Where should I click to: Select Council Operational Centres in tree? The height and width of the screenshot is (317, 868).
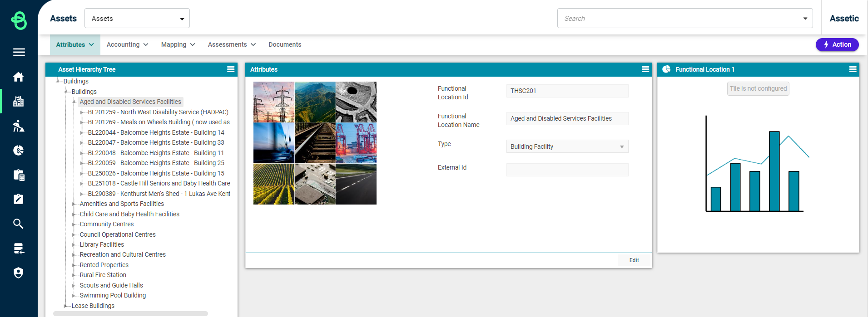pyautogui.click(x=118, y=234)
